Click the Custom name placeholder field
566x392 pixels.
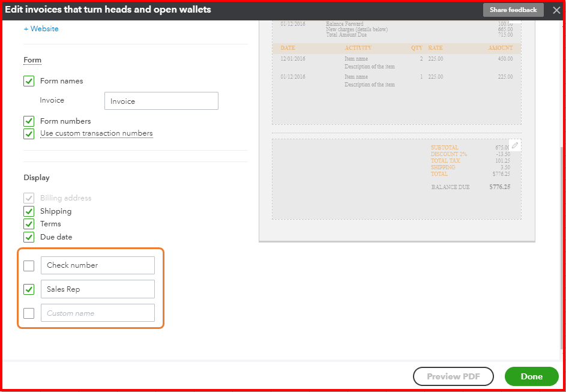click(98, 313)
